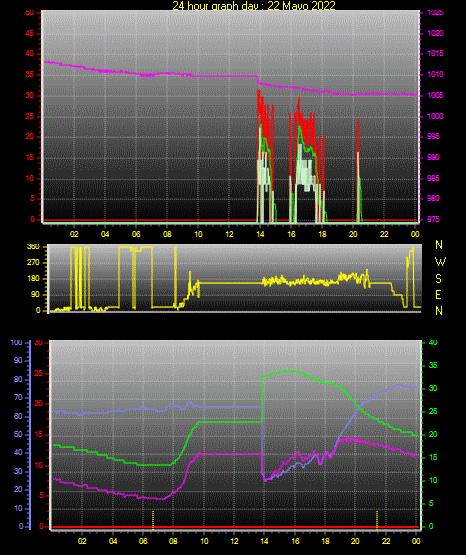Click the 24 hour graph day title
The height and width of the screenshot is (555, 466).
pyautogui.click(x=254, y=5)
